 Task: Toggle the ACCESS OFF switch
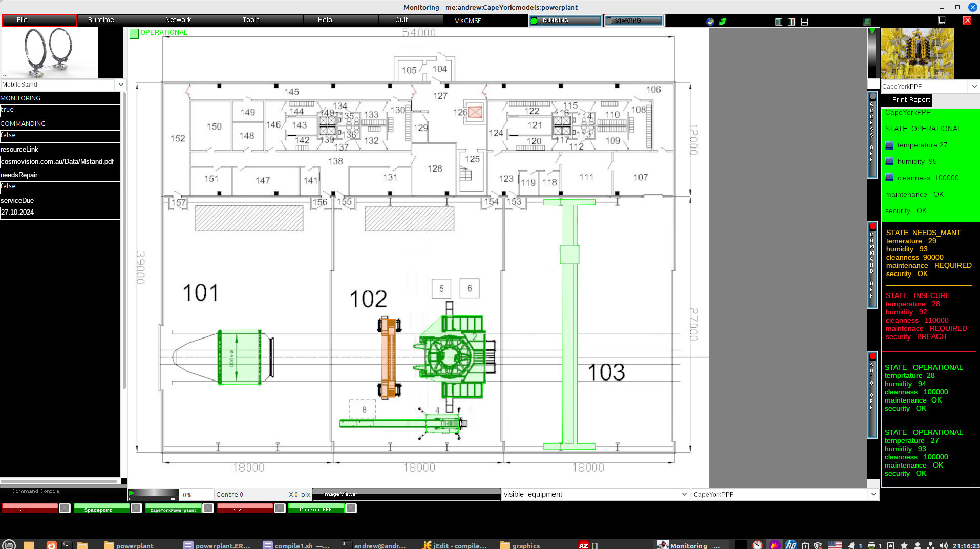point(872,135)
